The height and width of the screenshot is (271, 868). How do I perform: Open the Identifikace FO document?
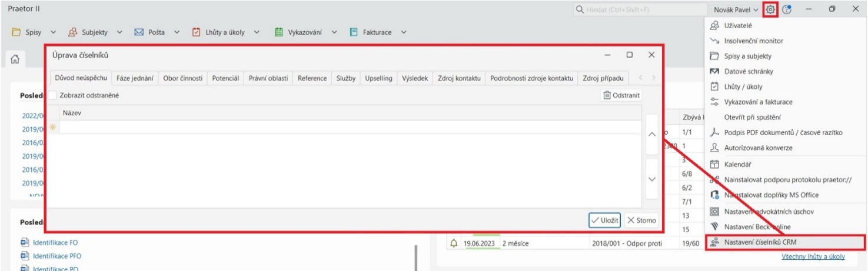(55, 242)
